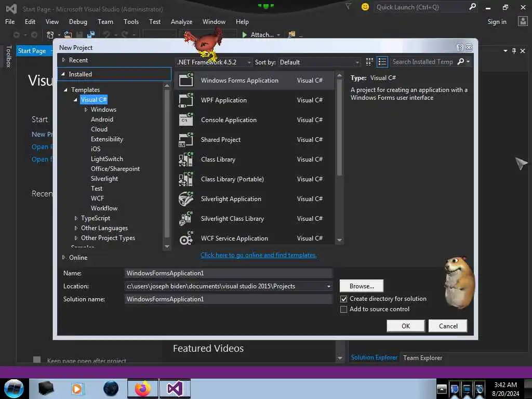This screenshot has width=532, height=399.
Task: Click the green Attach start arrow
Action: [x=244, y=35]
